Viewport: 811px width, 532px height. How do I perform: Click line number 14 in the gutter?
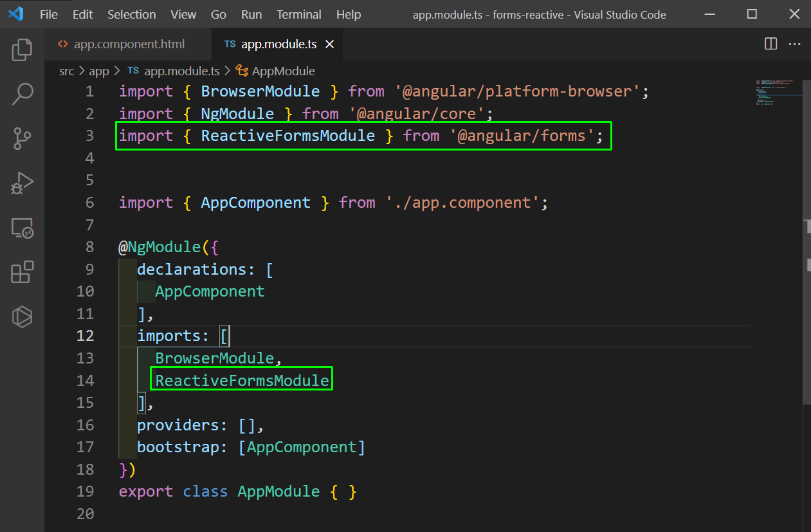point(86,380)
